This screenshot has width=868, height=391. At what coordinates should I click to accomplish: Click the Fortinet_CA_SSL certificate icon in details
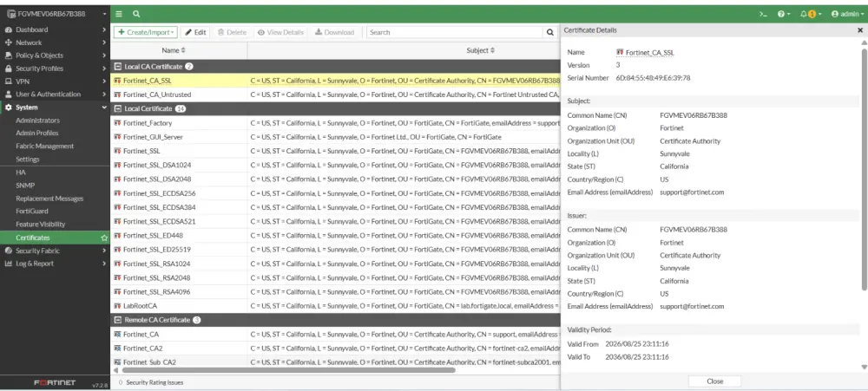620,53
